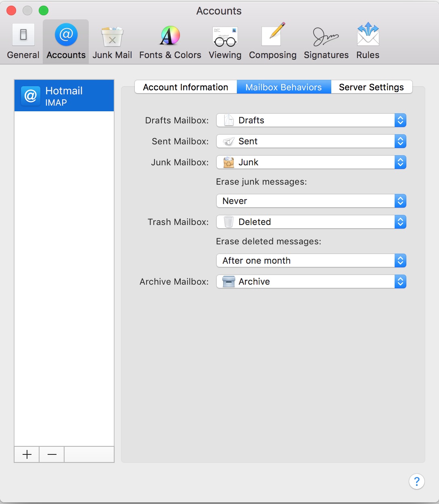
Task: Remove selected account with minus button
Action: point(52,454)
